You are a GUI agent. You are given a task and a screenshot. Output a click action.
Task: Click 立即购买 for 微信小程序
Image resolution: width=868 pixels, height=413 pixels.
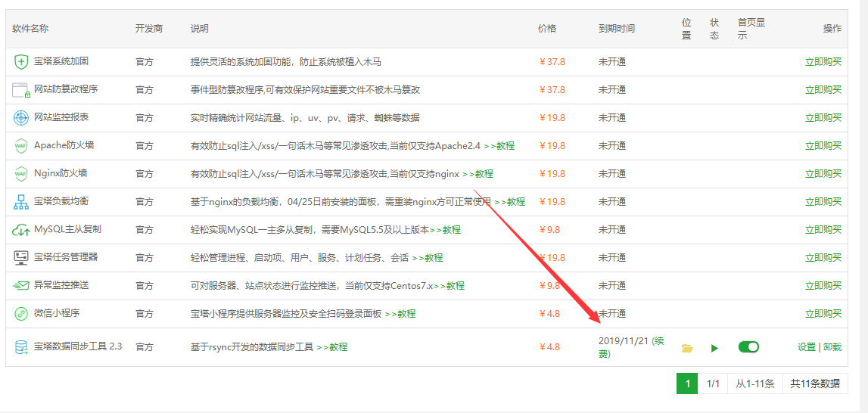(x=823, y=313)
